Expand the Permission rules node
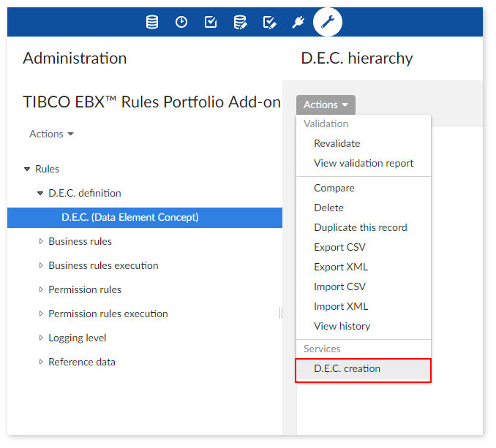 (41, 289)
